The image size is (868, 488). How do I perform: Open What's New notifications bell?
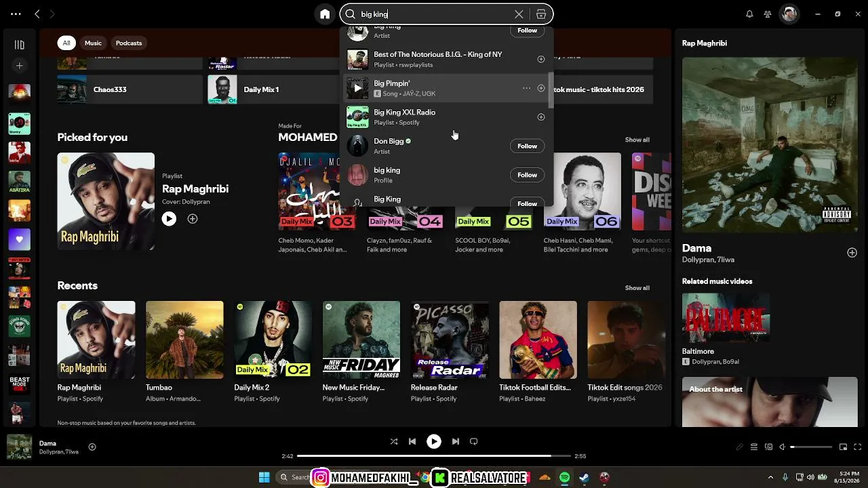[x=749, y=14]
